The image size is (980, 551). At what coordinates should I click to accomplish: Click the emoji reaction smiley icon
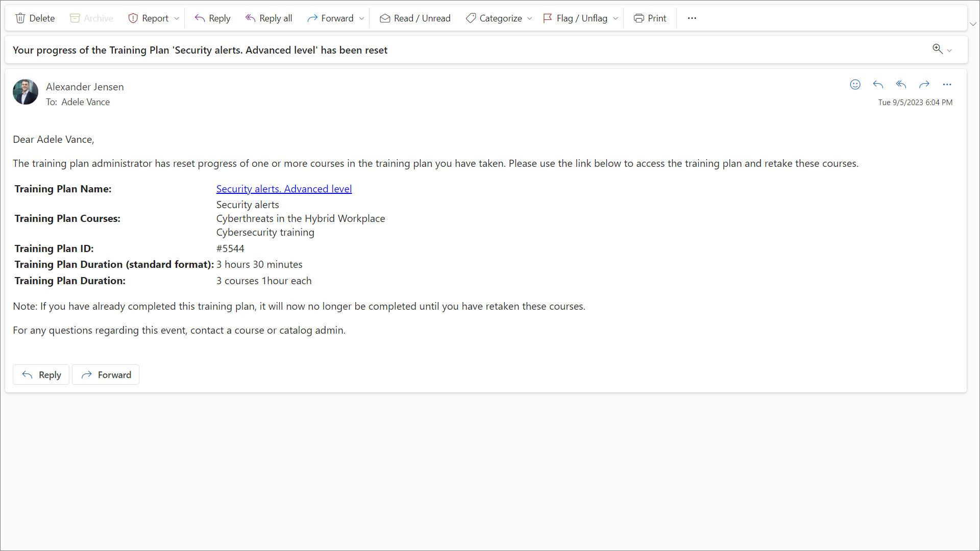(855, 85)
